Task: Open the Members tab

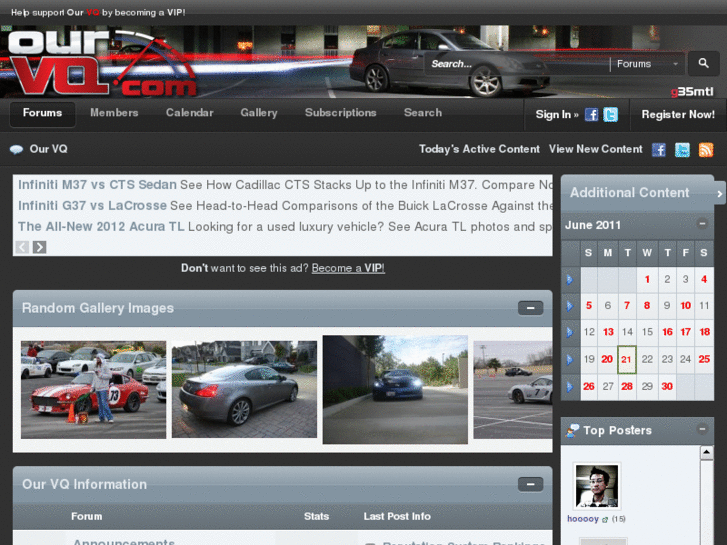Action: click(x=114, y=113)
